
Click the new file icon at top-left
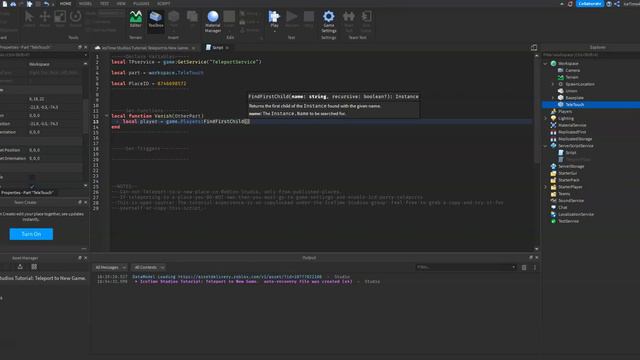(x=5, y=4)
